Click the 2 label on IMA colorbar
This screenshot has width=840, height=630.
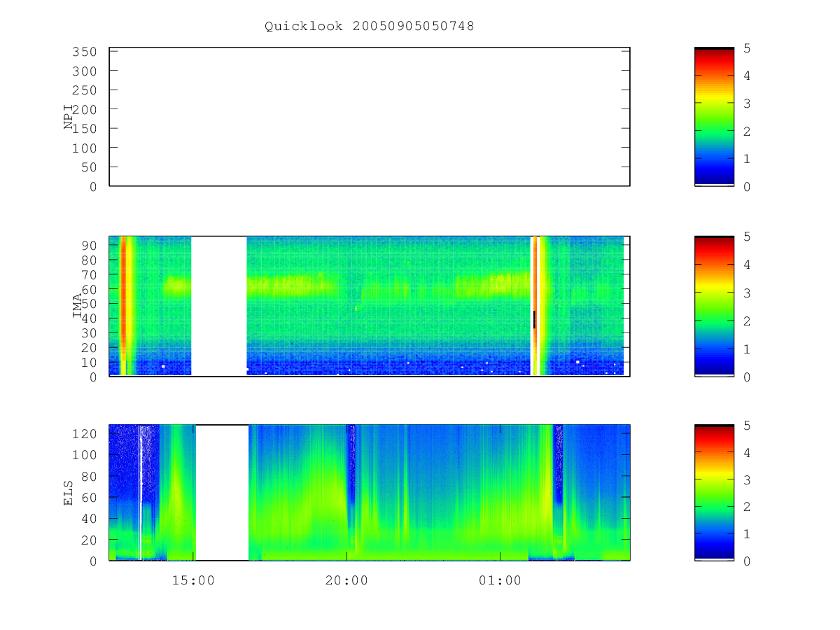click(x=747, y=321)
